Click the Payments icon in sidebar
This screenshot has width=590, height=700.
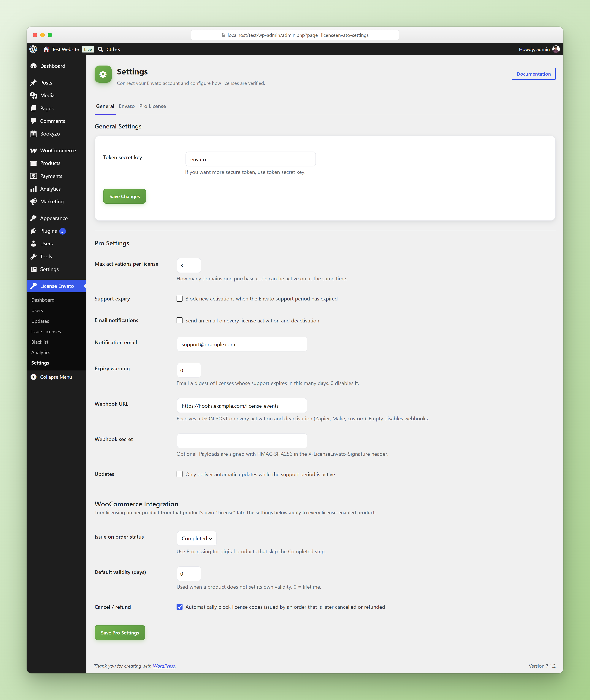coord(34,176)
